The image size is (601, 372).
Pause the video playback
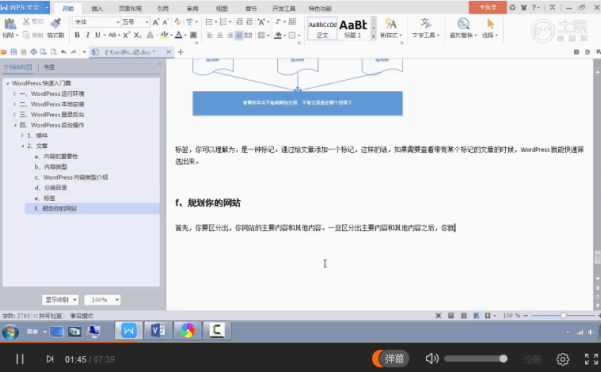[x=20, y=359]
